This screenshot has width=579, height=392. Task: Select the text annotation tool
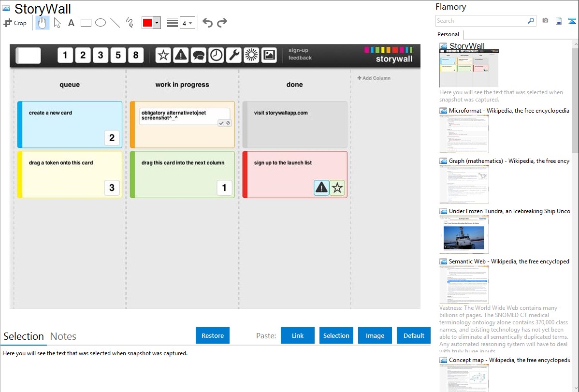(x=71, y=23)
